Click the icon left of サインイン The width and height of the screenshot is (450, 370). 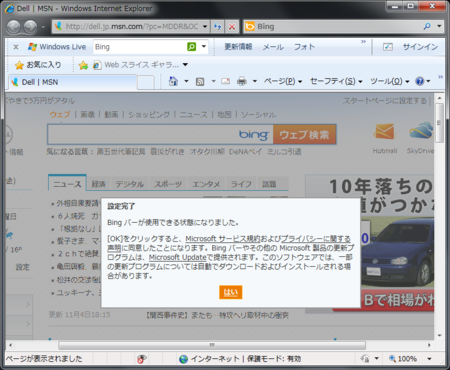388,47
